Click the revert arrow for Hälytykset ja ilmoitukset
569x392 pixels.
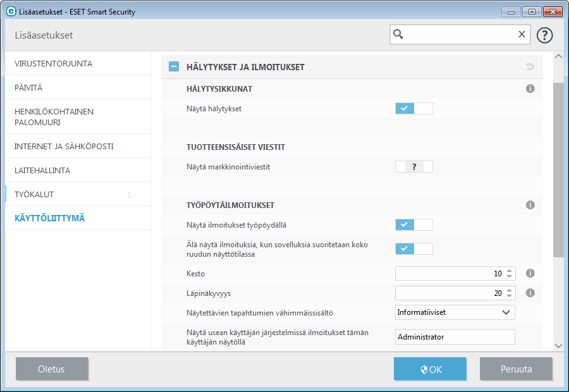point(530,66)
